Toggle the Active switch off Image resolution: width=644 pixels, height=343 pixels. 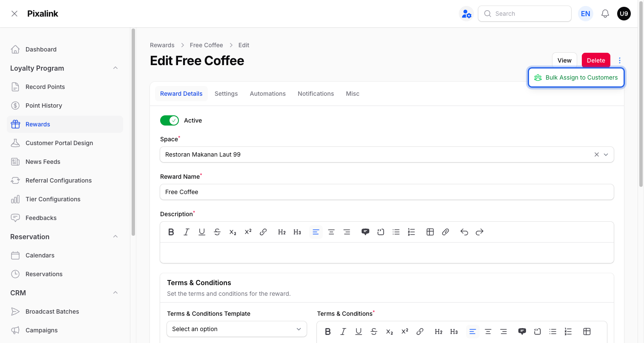(170, 120)
